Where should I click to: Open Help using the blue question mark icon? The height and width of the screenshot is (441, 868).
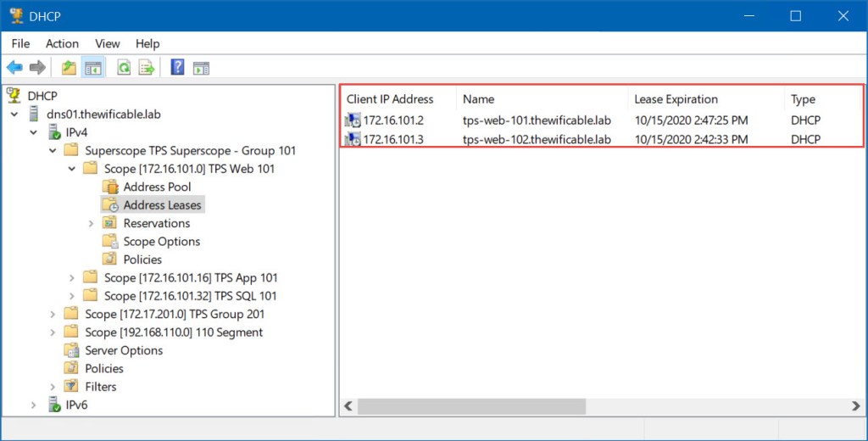[178, 68]
